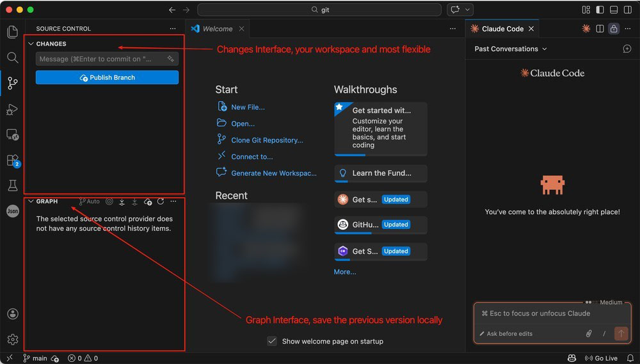This screenshot has height=364, width=640.
Task: Open the Testing flask view
Action: tap(12, 186)
